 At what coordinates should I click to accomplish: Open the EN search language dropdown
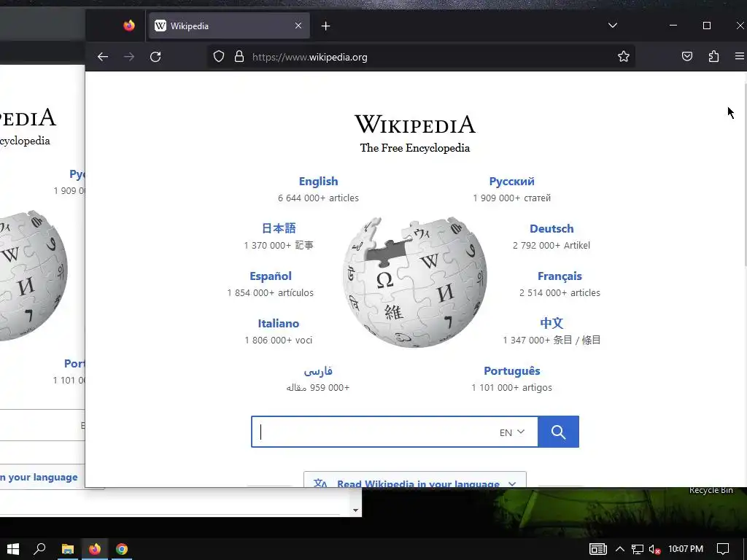coord(512,432)
